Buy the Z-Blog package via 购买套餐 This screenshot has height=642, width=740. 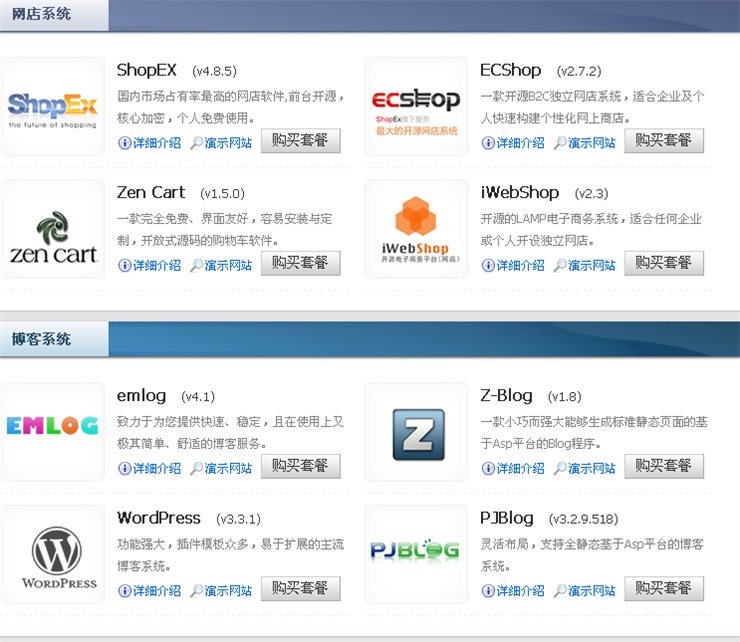tap(664, 466)
